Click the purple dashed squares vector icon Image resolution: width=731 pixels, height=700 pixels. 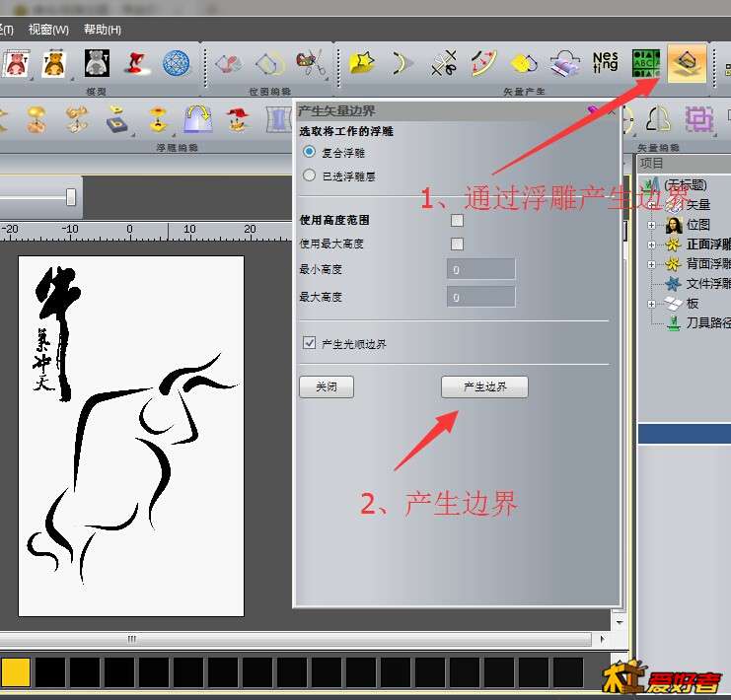click(x=698, y=119)
